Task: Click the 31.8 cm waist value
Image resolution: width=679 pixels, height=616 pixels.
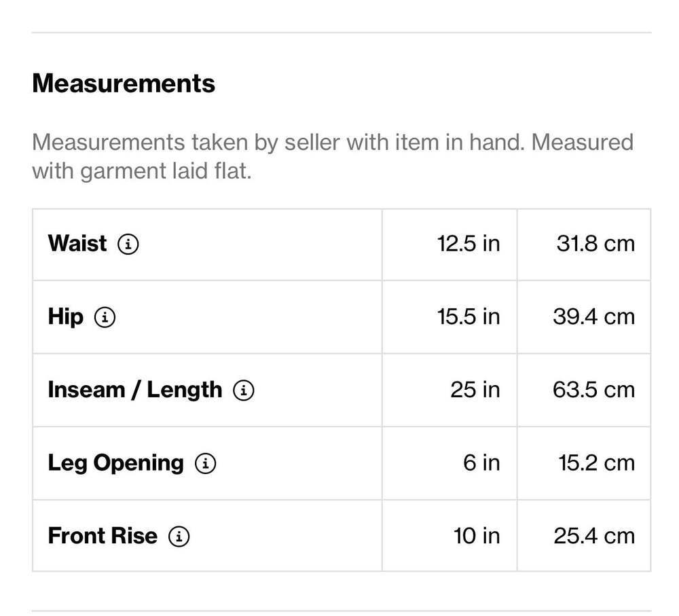Action: (596, 243)
